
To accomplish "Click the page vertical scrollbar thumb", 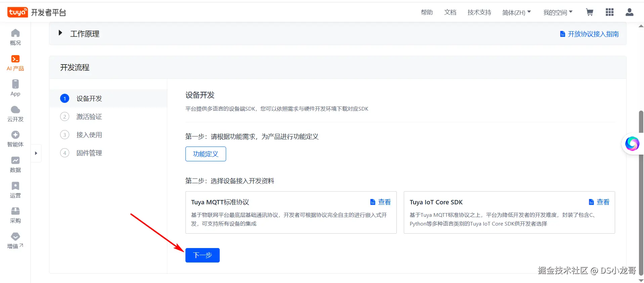I will coord(641,193).
